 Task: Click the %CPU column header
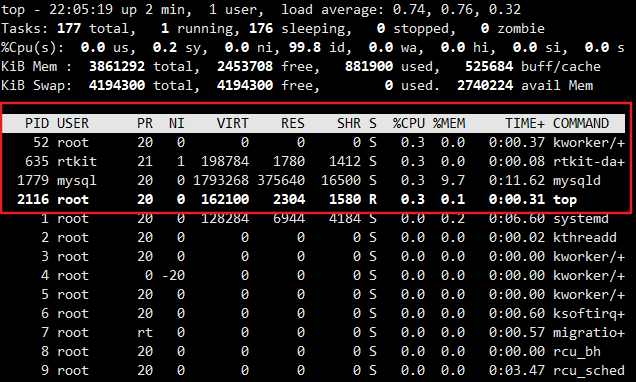[x=408, y=123]
